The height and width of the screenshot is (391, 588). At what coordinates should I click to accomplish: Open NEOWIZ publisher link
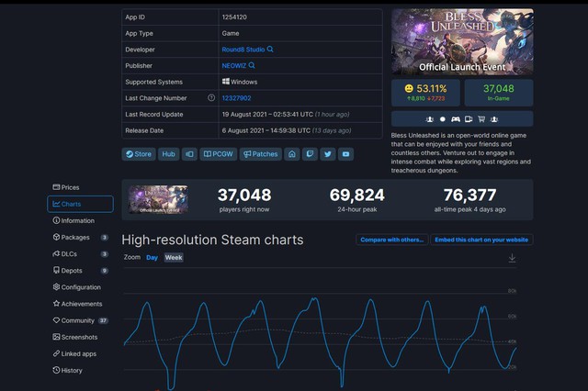point(234,65)
